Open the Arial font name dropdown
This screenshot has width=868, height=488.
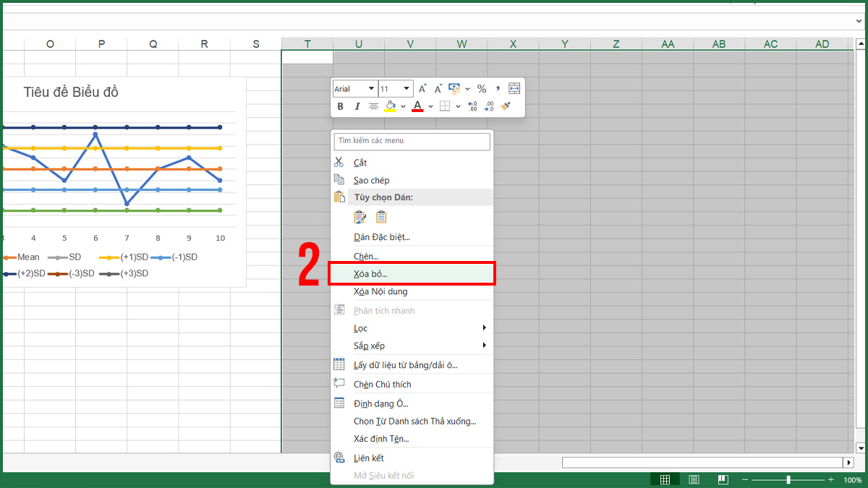coord(371,88)
